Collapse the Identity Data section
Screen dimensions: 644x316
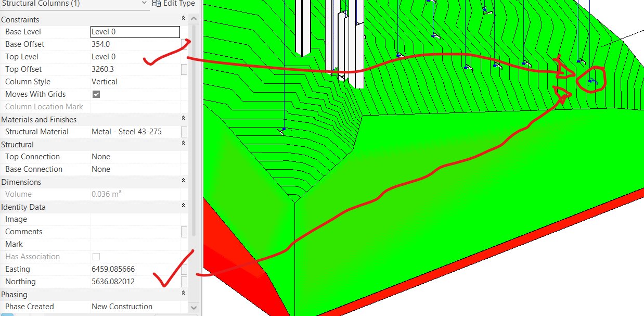click(183, 207)
